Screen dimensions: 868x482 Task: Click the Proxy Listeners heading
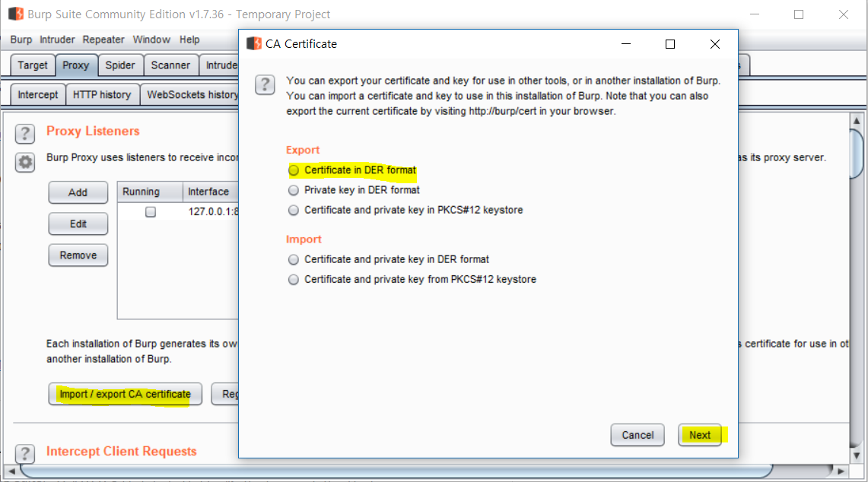[x=93, y=132]
